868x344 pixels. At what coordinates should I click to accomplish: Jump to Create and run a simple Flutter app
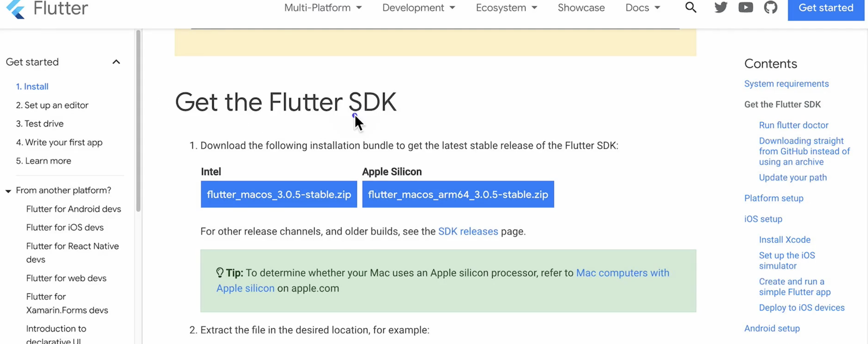click(795, 287)
